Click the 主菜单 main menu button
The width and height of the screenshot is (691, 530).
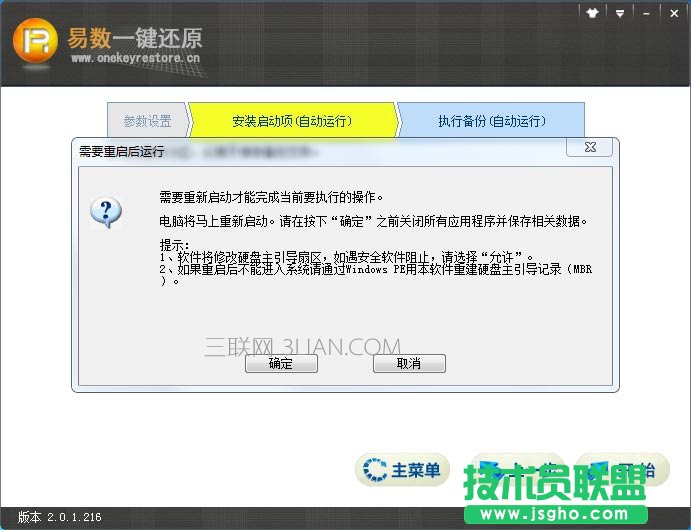pos(402,470)
